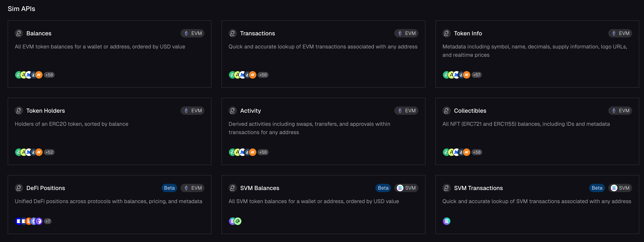
Task: Open the Collectibles card description text
Action: [526, 124]
